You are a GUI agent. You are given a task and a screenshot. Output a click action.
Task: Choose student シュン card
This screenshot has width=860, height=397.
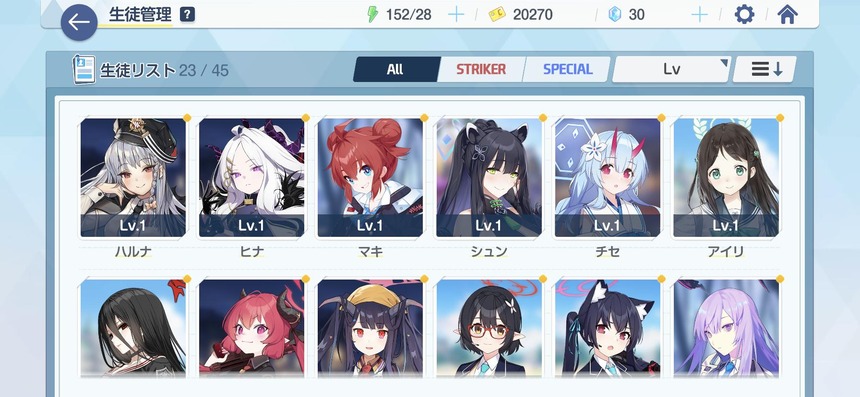click(489, 178)
